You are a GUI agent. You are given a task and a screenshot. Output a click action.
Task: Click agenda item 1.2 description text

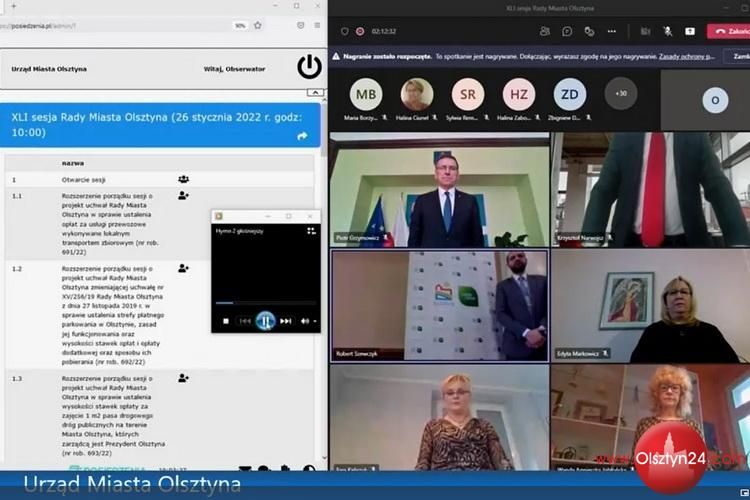click(x=113, y=315)
